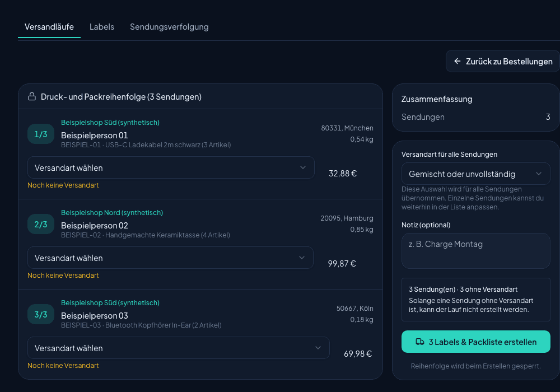Click the 32,88 € price
The height and width of the screenshot is (392, 560).
point(343,174)
